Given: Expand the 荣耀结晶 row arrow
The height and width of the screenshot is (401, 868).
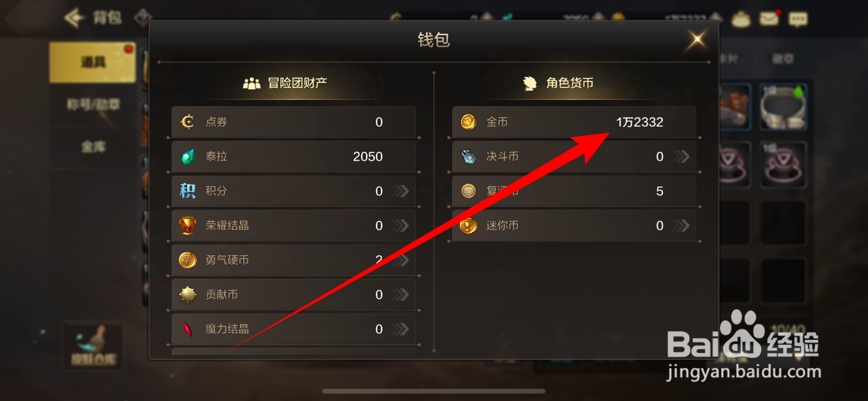Looking at the screenshot, I should pyautogui.click(x=400, y=225).
